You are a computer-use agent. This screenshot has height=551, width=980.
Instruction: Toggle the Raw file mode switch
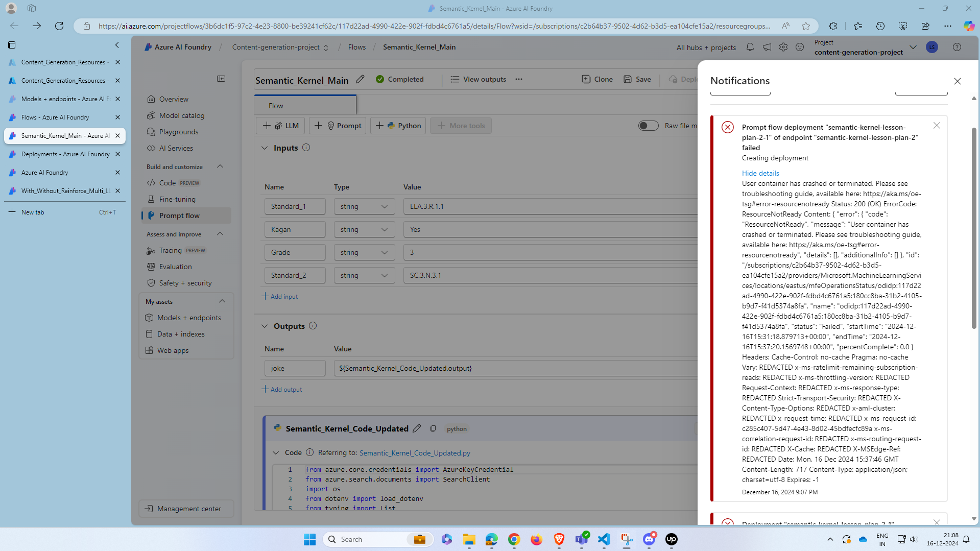tap(648, 126)
